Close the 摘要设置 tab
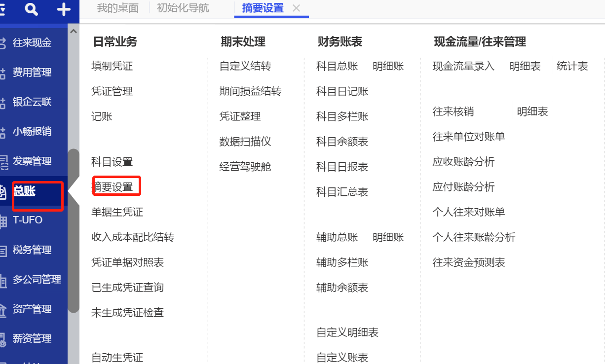Screen dimensions: 605x364 pos(296,8)
